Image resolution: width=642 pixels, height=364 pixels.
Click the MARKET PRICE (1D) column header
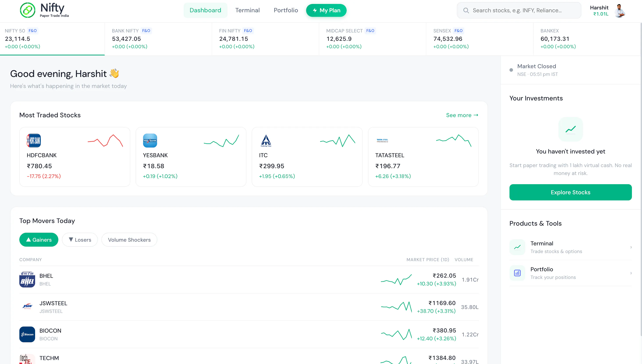(x=428, y=259)
